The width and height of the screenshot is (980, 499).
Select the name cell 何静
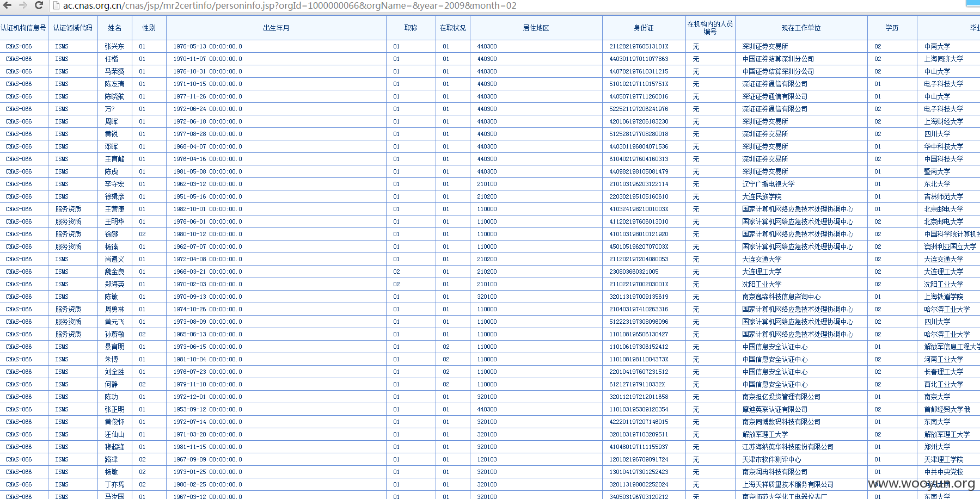(x=112, y=384)
